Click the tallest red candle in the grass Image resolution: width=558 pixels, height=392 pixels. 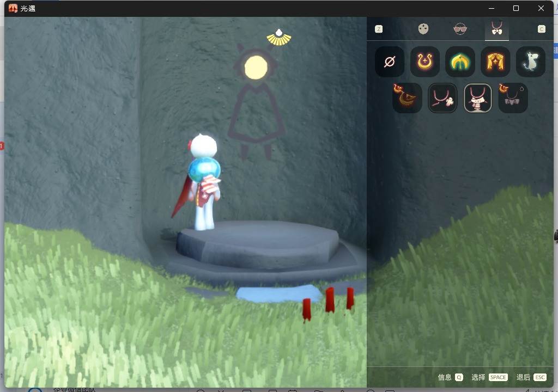[x=330, y=300]
